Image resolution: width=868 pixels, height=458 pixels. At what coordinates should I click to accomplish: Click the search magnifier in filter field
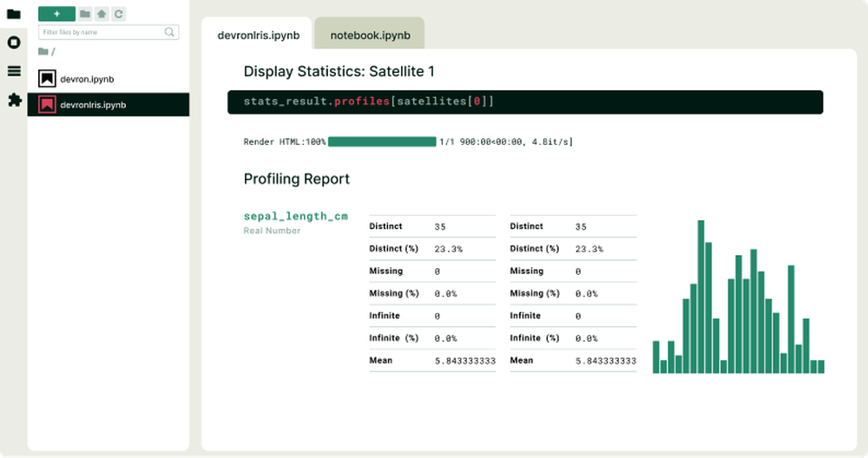[169, 32]
